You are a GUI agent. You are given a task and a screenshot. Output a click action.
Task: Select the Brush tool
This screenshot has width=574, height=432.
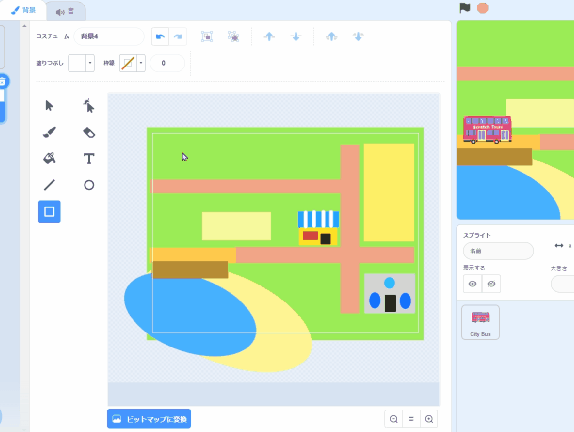click(49, 132)
